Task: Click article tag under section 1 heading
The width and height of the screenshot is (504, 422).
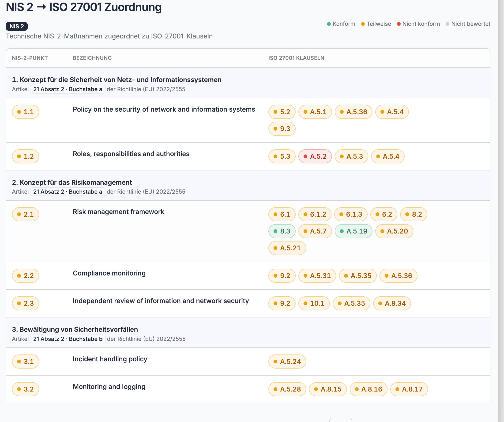Action: coord(68,89)
